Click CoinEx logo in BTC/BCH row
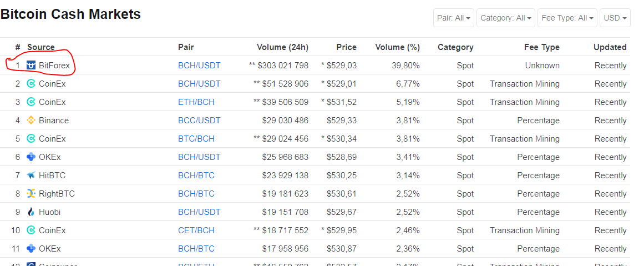The width and height of the screenshot is (644, 266). 31,138
